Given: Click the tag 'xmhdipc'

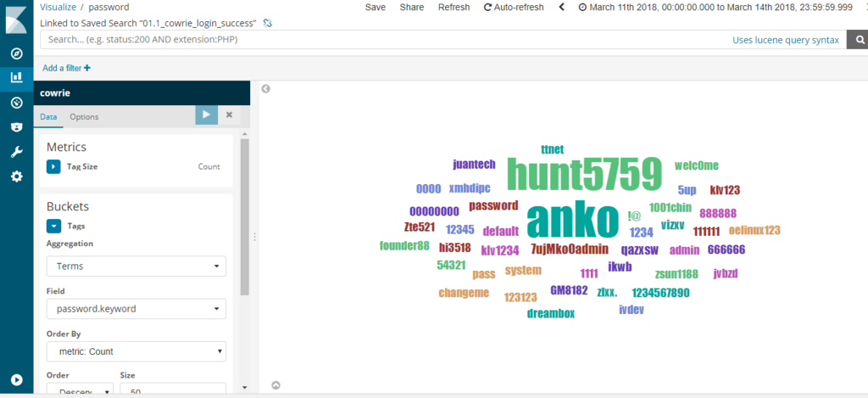Looking at the screenshot, I should coord(470,188).
